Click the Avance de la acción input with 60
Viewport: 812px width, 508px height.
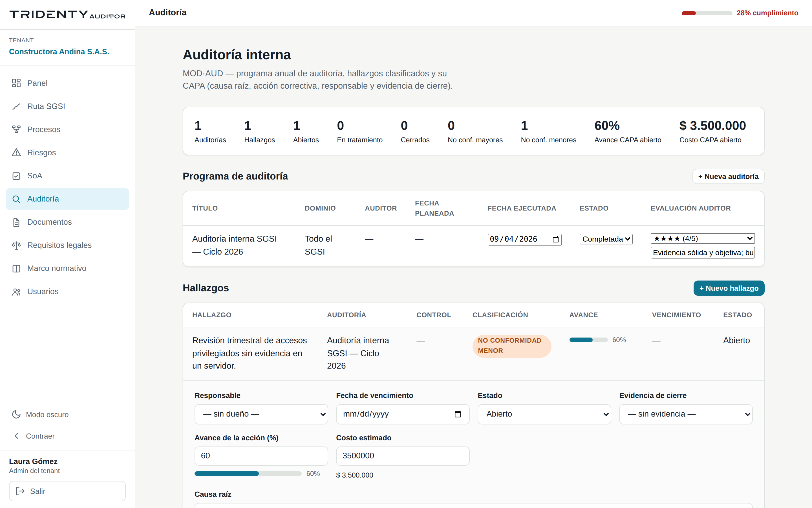pos(261,456)
